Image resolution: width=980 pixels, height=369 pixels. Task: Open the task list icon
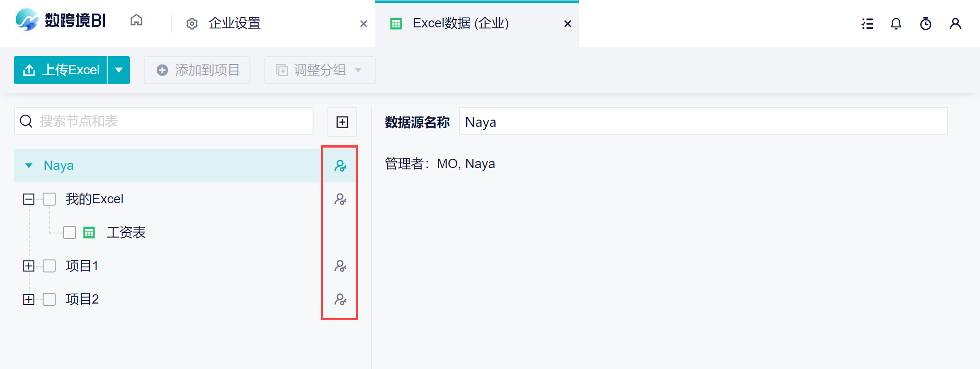point(867,24)
